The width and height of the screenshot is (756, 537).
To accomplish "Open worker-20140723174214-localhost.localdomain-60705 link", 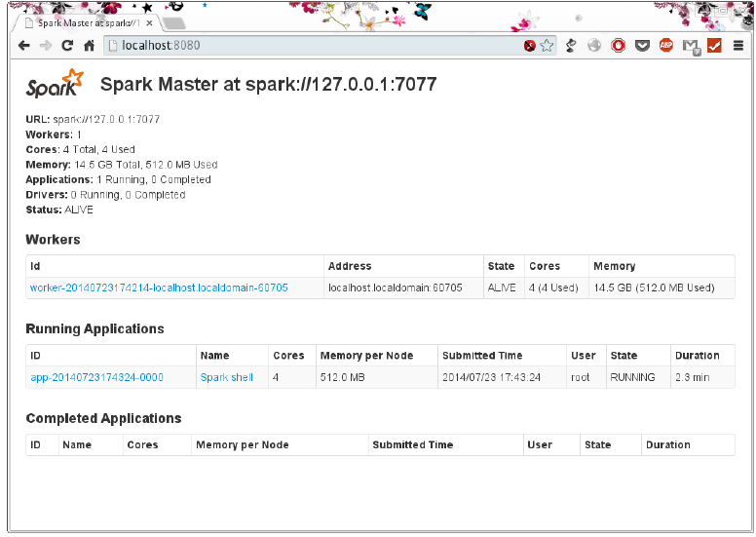I will [x=159, y=288].
